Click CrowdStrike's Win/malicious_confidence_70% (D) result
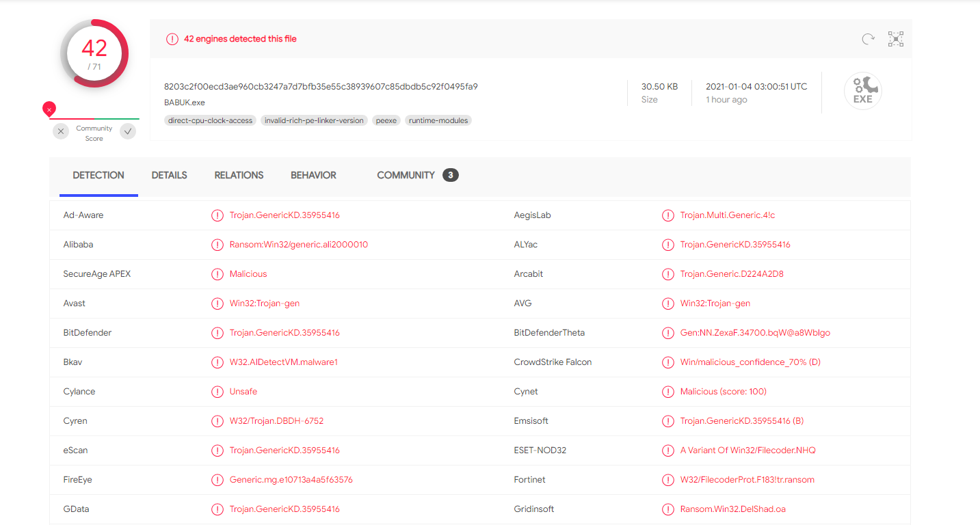The width and height of the screenshot is (980, 525). point(750,362)
